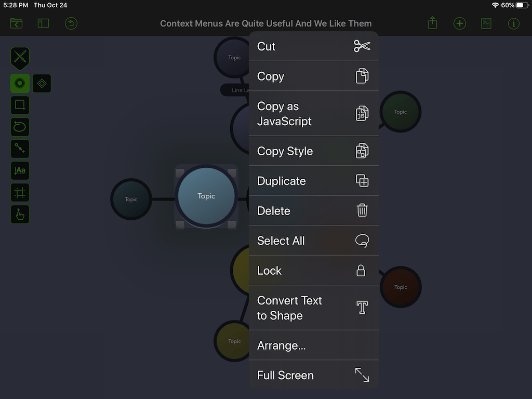532x399 pixels.
Task: Select the artboard crop tool
Action: click(20, 192)
